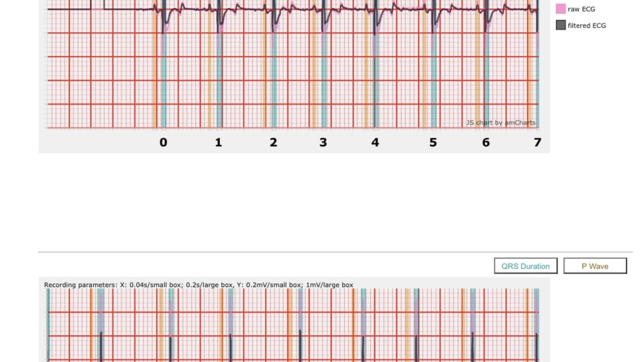The width and height of the screenshot is (644, 362).
Task: Open the JS chart by amCharts link
Action: point(501,123)
